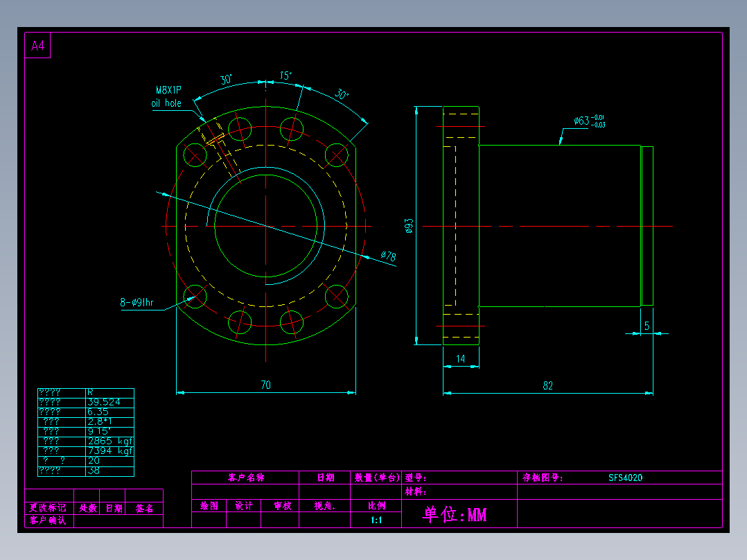Select the 单位:MM units text
Screen dimensions: 747x560
click(x=455, y=514)
